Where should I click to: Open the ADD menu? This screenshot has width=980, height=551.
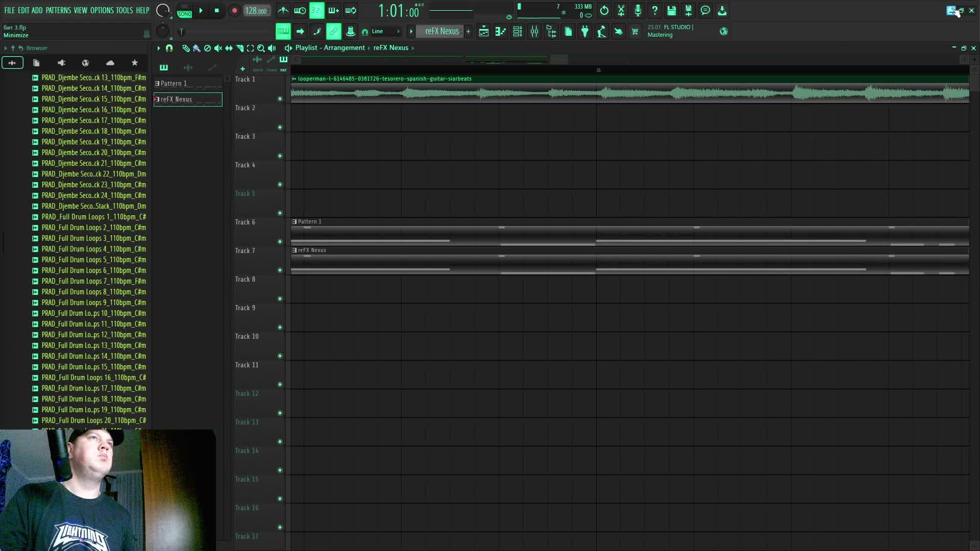(x=37, y=10)
